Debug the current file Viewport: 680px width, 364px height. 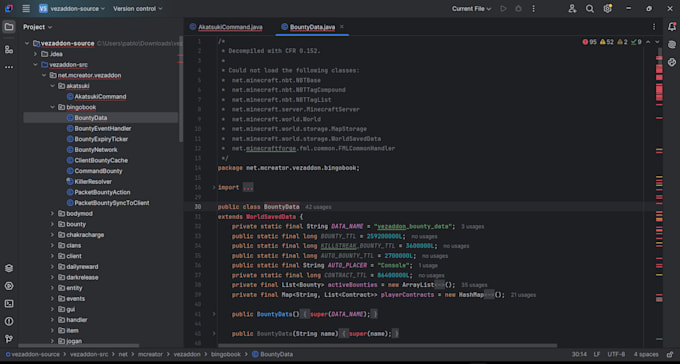click(518, 9)
